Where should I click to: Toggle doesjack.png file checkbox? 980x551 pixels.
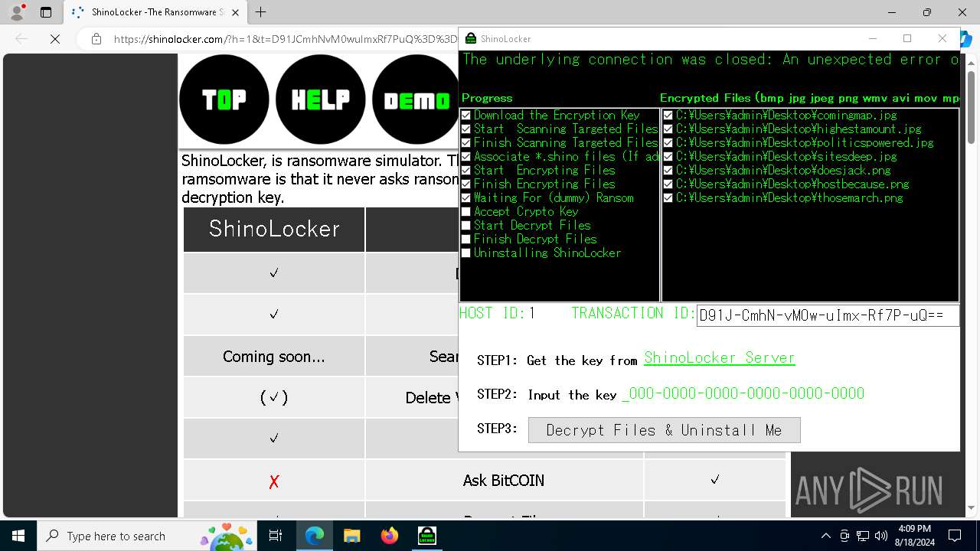[x=668, y=170]
